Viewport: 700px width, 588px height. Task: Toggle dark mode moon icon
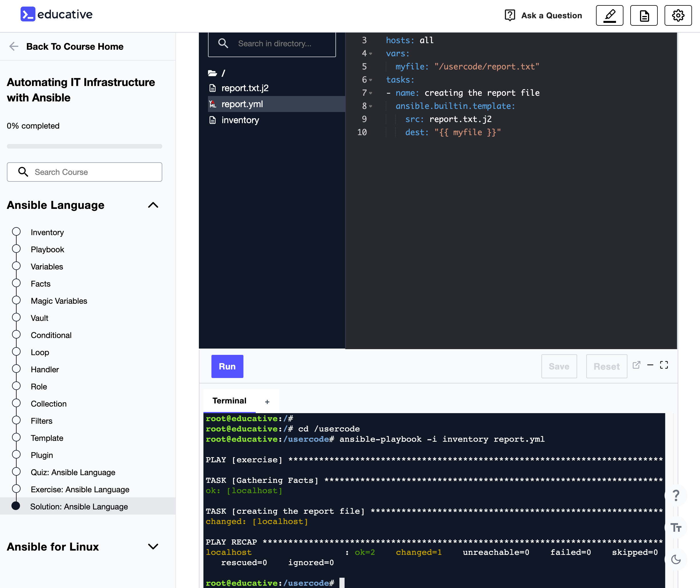click(x=676, y=560)
